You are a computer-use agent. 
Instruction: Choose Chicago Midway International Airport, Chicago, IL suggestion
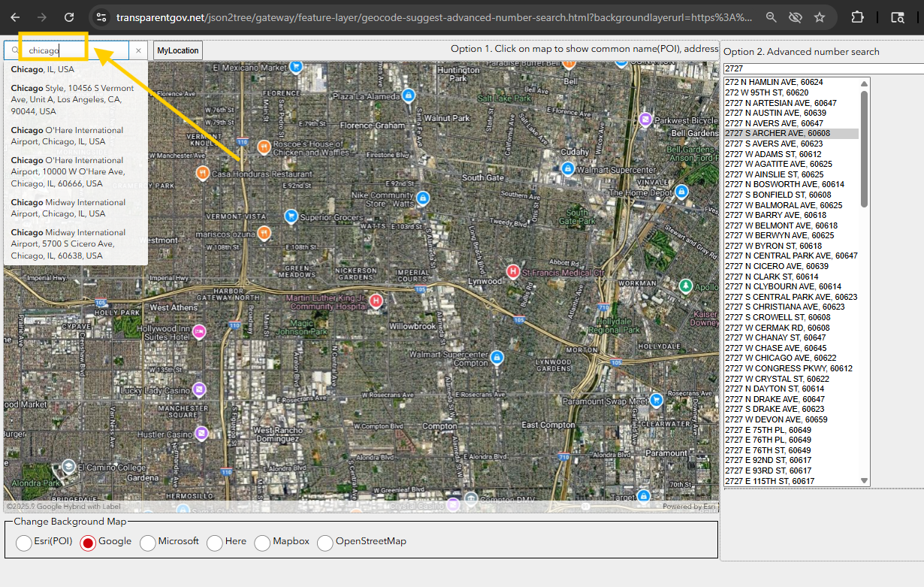coord(76,207)
